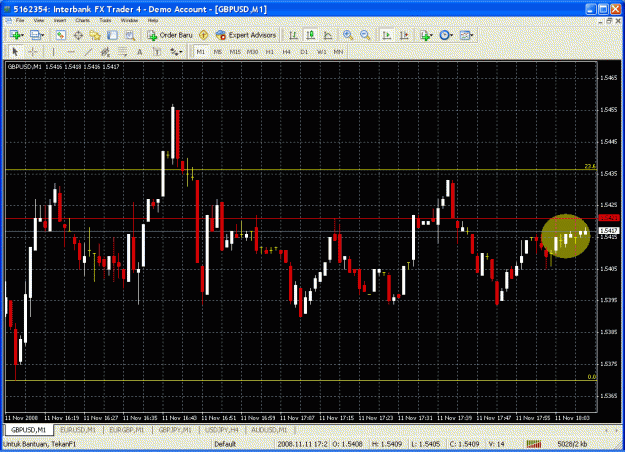Select the Fibonacci retracement tool

[122, 52]
